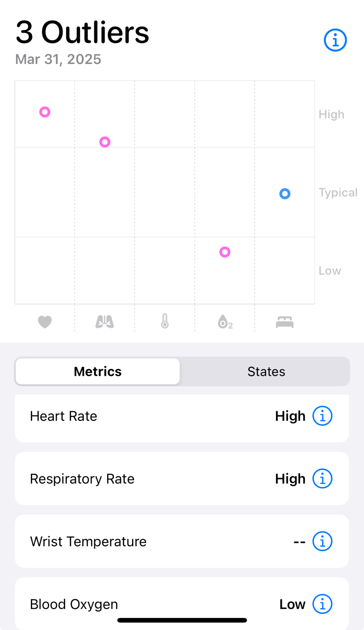Tap the pink blood oxygen low point
The width and height of the screenshot is (364, 630).
pyautogui.click(x=225, y=252)
